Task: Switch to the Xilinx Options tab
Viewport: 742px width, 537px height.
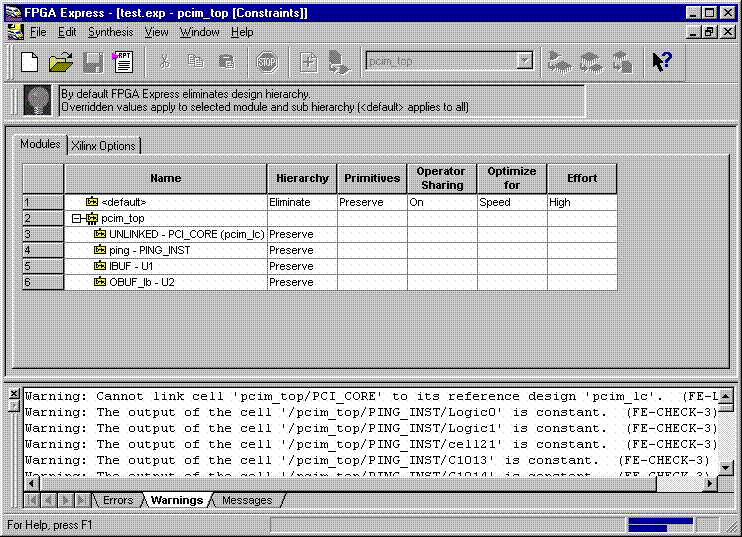Action: (x=103, y=146)
